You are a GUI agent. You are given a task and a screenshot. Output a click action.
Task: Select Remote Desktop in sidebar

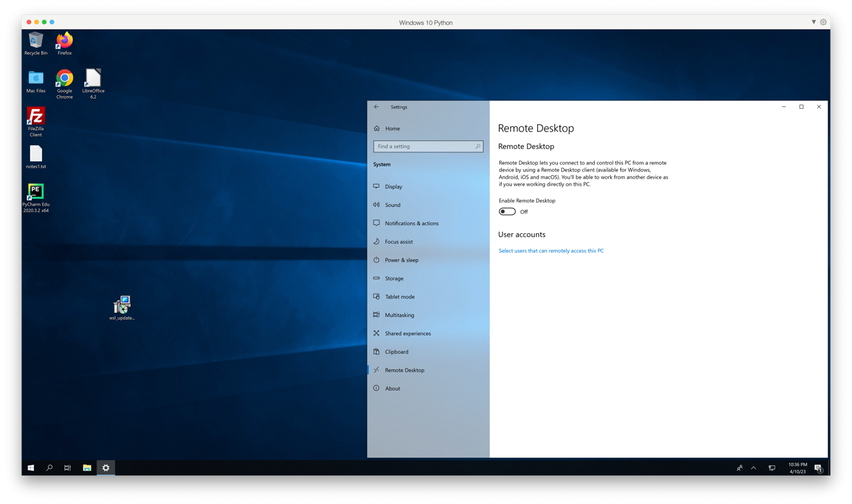click(428, 370)
